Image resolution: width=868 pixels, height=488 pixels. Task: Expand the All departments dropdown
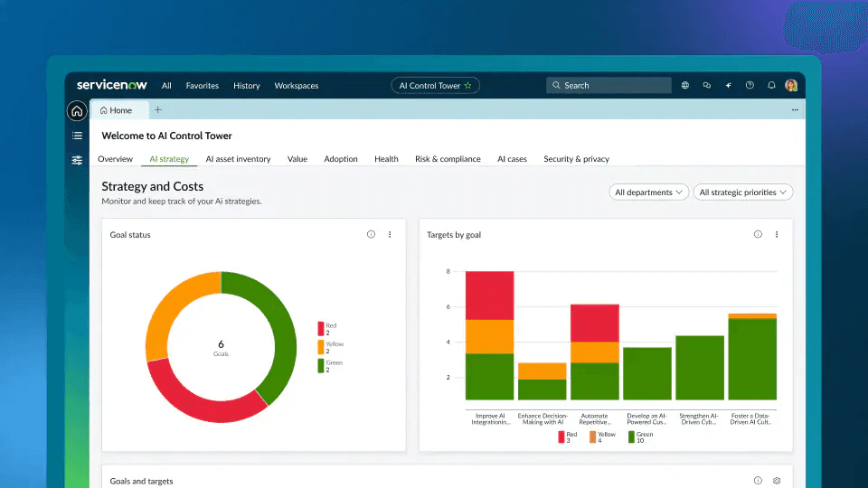pyautogui.click(x=649, y=192)
